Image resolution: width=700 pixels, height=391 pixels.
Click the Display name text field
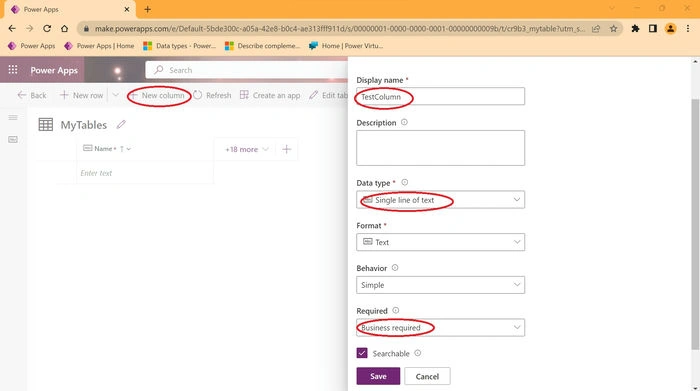[440, 96]
